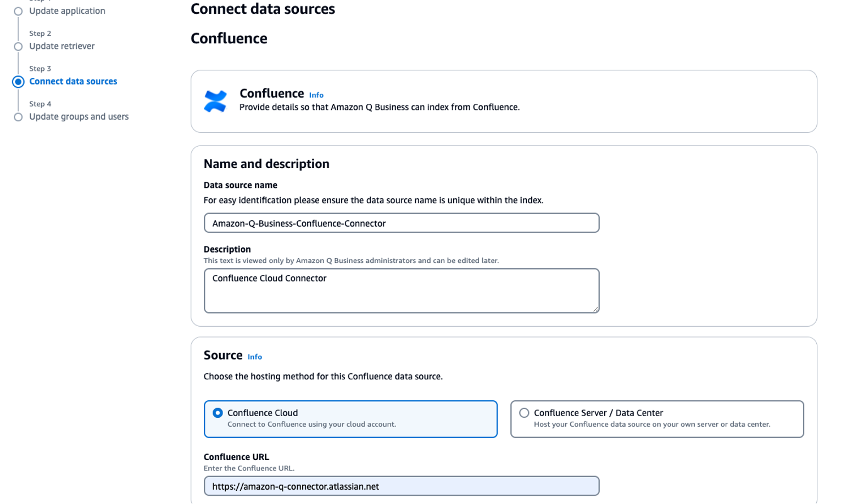Click the Data source name field

click(402, 223)
